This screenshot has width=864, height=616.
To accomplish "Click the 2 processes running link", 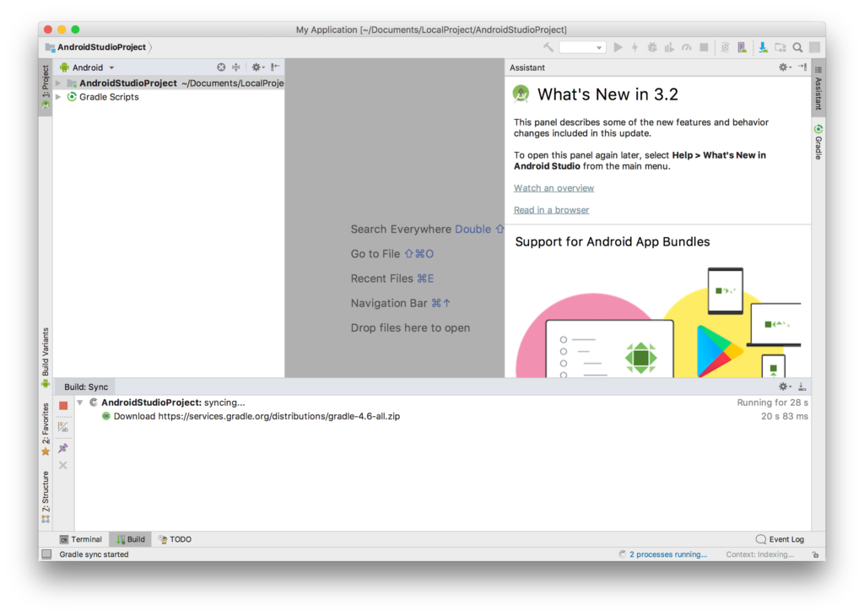I will click(x=668, y=554).
